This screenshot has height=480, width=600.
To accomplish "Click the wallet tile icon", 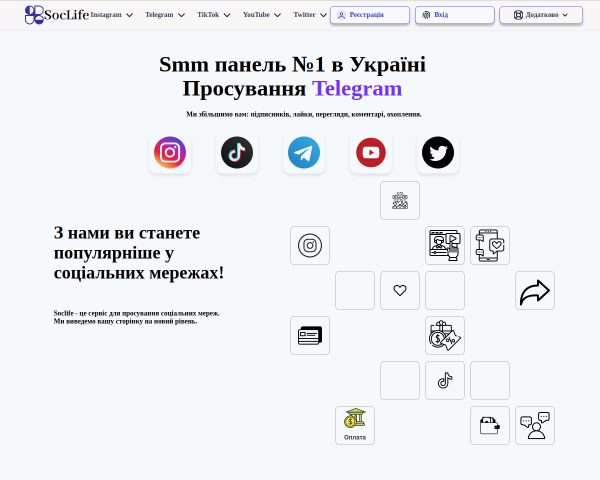I will 490,425.
